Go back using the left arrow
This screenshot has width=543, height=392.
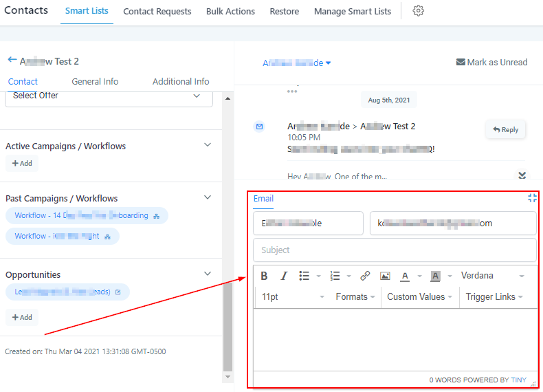(x=12, y=61)
